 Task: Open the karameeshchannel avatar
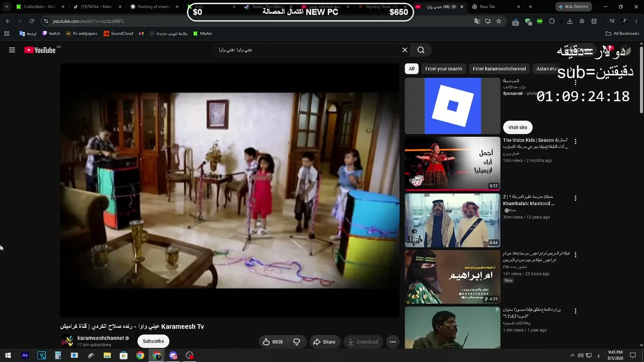[67, 341]
